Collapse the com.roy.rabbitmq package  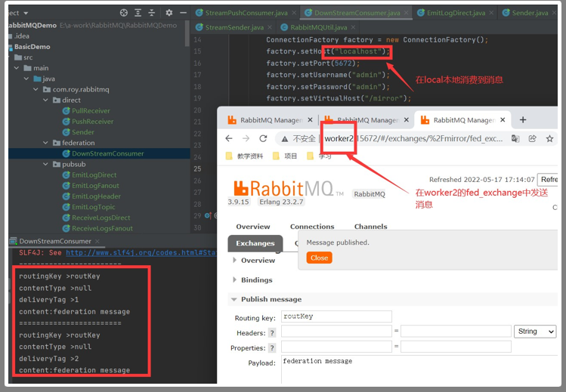click(36, 89)
